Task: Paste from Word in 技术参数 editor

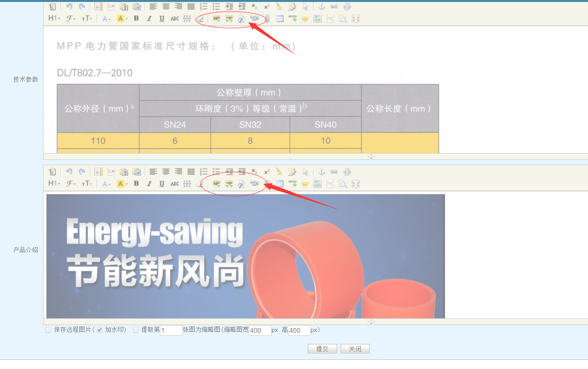Action: point(136,7)
